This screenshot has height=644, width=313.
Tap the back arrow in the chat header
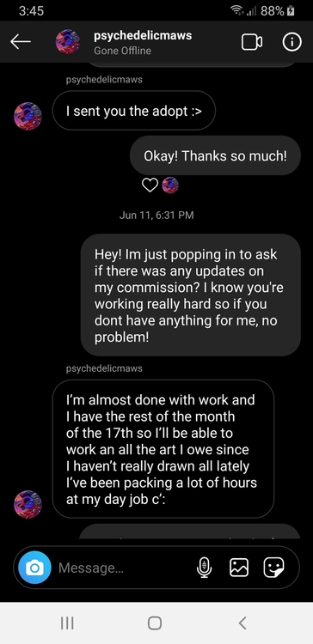pyautogui.click(x=21, y=42)
